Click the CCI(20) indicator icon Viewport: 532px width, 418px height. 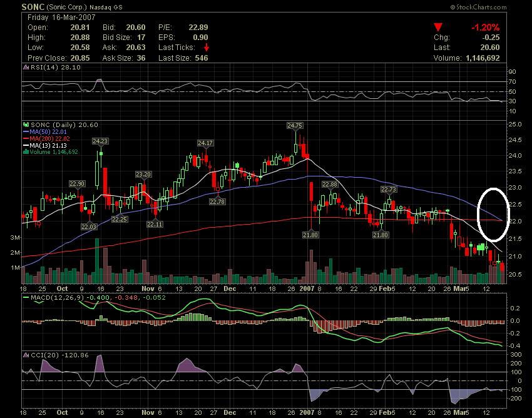pyautogui.click(x=26, y=355)
